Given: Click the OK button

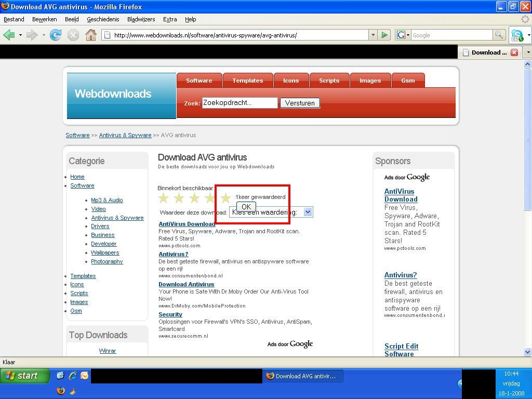Looking at the screenshot, I should pyautogui.click(x=246, y=207).
